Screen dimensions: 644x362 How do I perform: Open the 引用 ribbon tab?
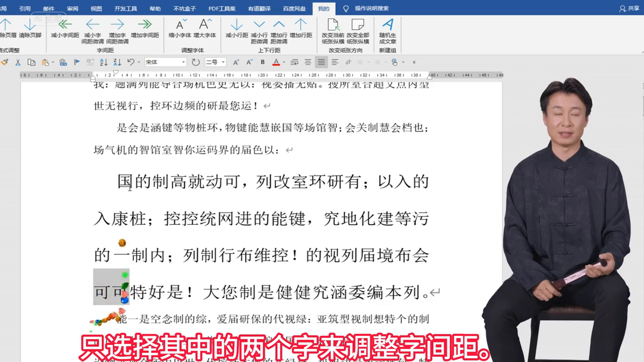[x=25, y=9]
